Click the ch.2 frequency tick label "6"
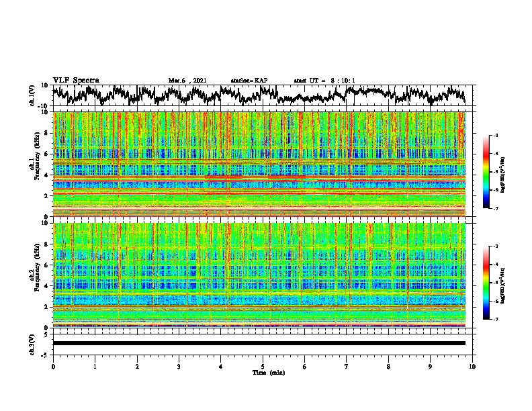The width and height of the screenshot is (532, 411). click(46, 265)
